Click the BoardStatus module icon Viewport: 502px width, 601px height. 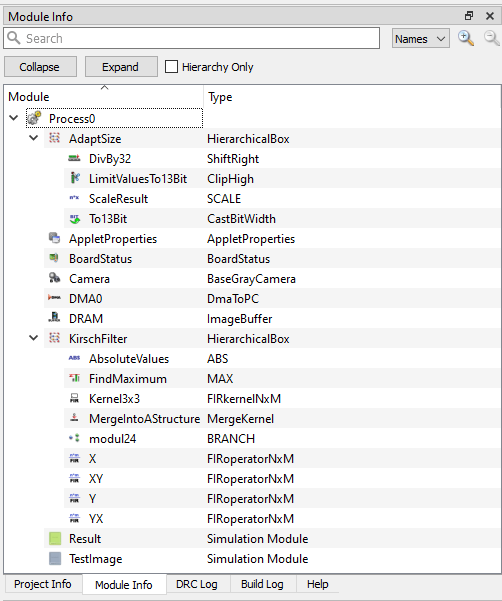click(54, 258)
